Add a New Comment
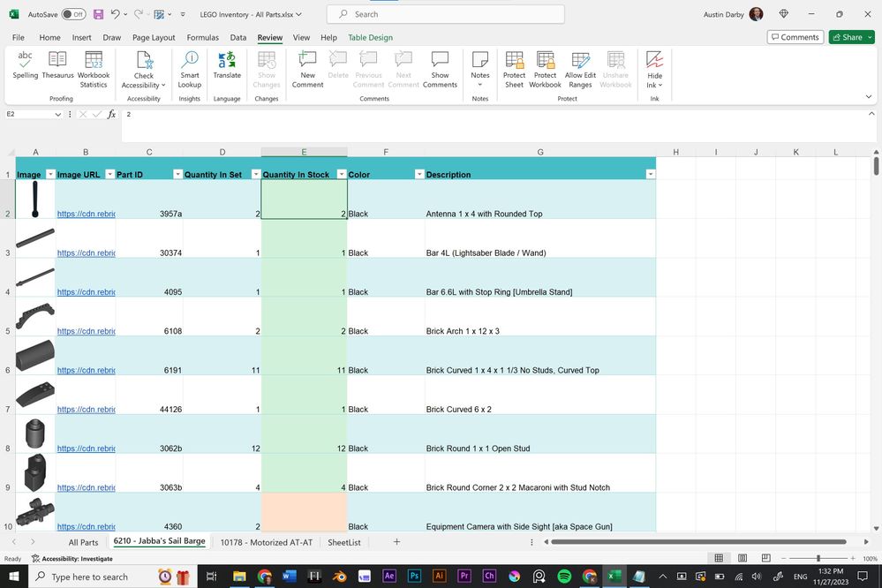Viewport: 882px width, 588px height. (x=307, y=70)
